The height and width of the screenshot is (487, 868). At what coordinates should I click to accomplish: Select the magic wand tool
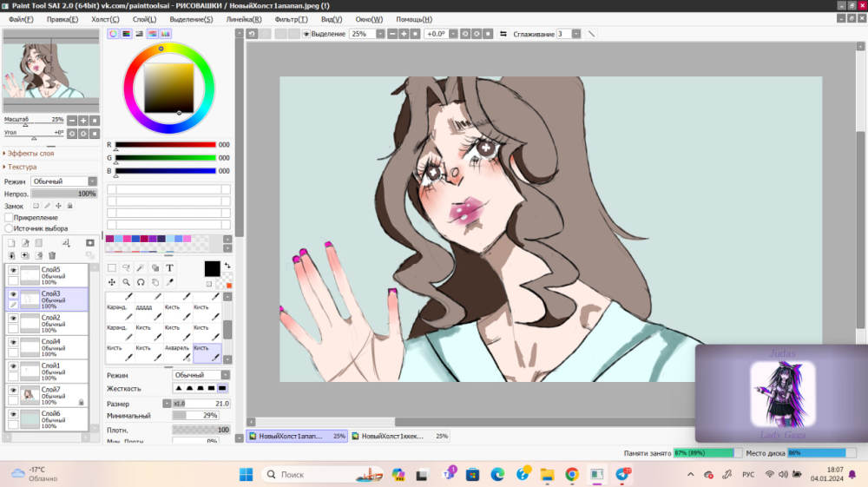[x=141, y=268]
